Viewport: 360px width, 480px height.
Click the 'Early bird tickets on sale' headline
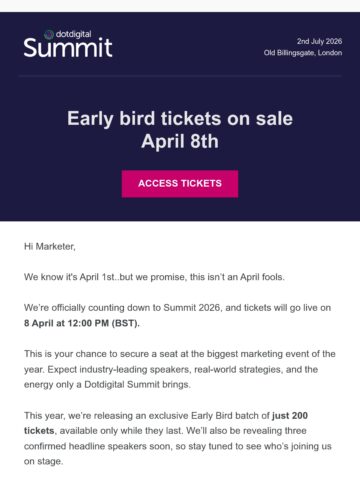(x=180, y=119)
